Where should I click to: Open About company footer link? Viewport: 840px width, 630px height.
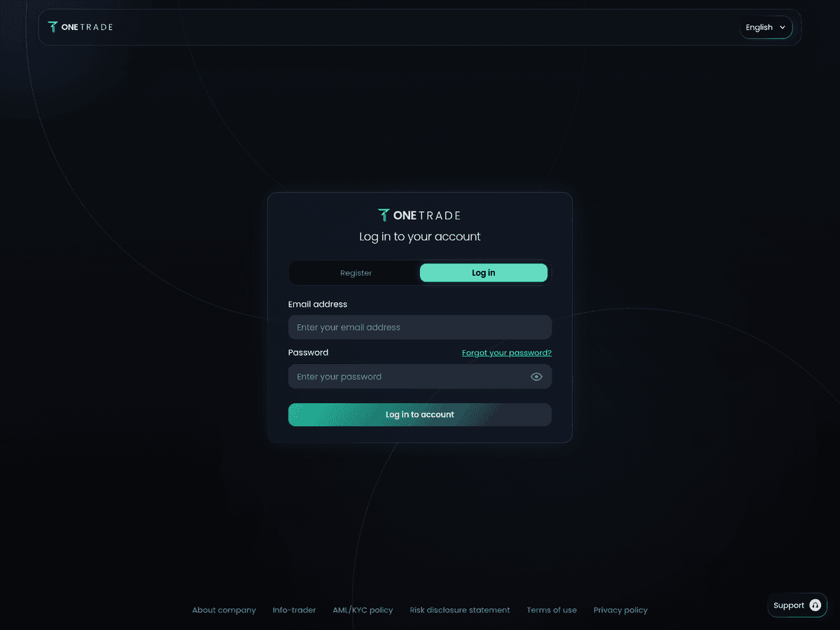coord(224,610)
